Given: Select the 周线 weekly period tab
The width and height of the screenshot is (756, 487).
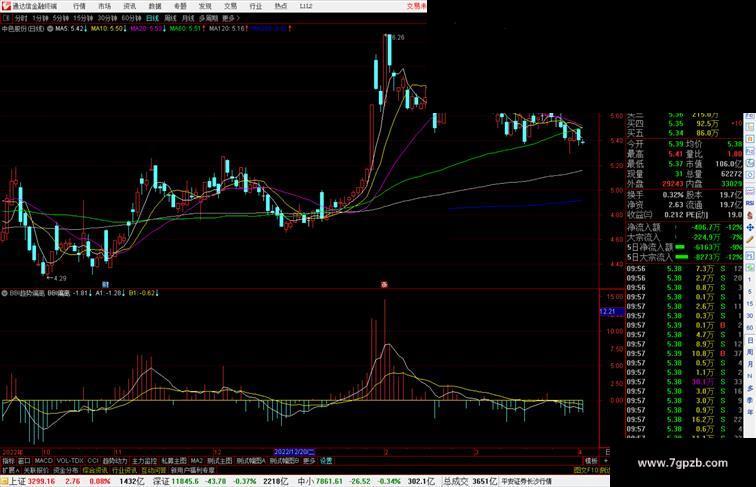Looking at the screenshot, I should coord(170,18).
